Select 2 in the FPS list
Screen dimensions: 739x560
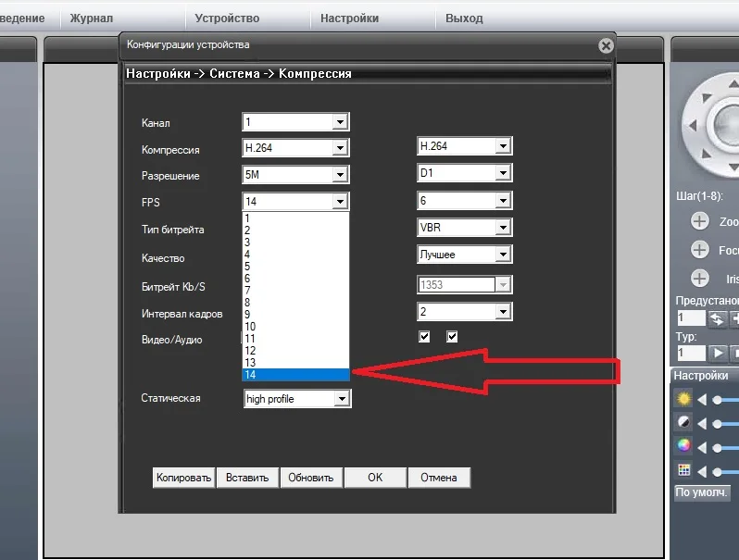295,230
